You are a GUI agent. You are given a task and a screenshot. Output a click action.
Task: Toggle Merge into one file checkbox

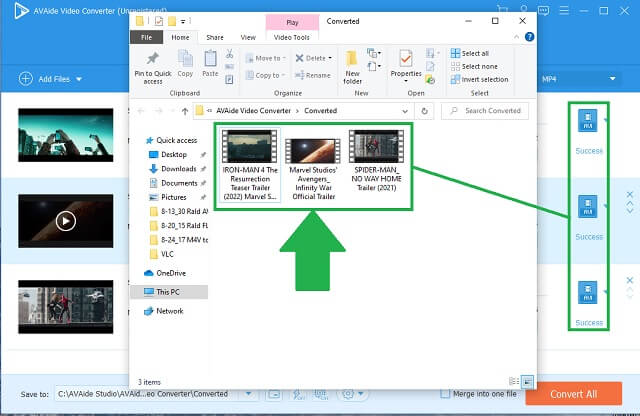[445, 394]
